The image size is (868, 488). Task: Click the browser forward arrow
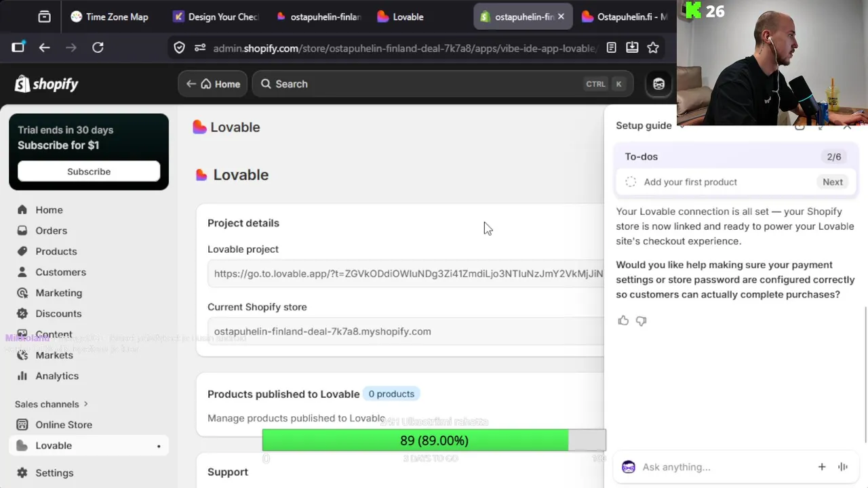click(x=71, y=47)
